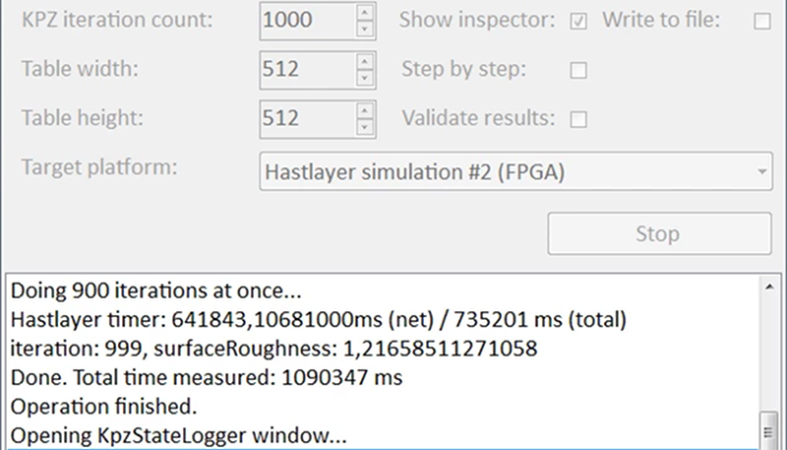
Task: Decrement Table width spinner down arrow
Action: coord(365,78)
